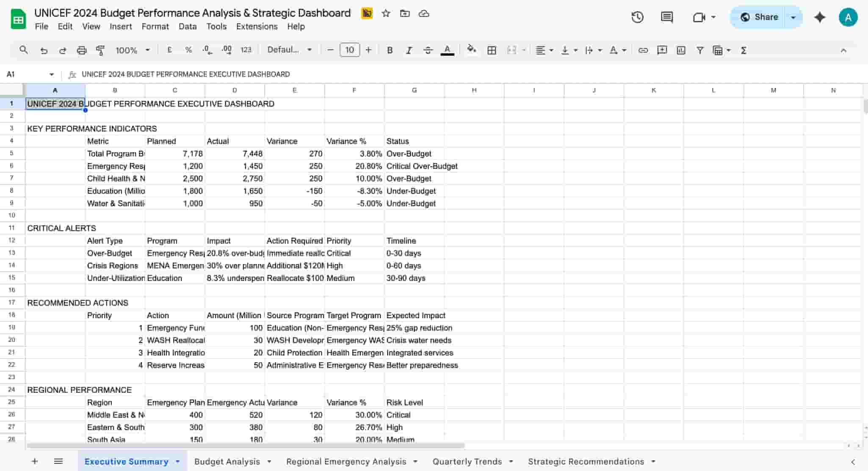Open the font family dropdown
The image size is (868, 471).
pyautogui.click(x=290, y=50)
